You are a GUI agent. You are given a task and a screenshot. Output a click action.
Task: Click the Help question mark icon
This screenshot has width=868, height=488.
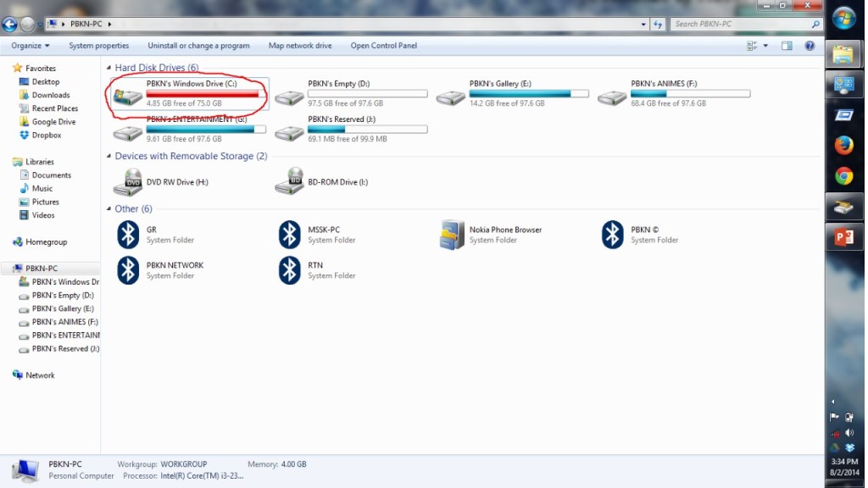810,46
